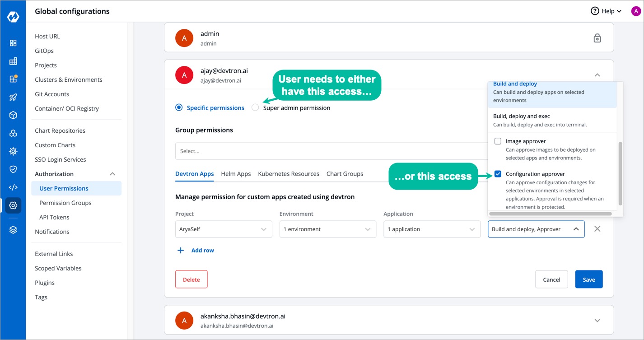Click the lock icon on admin row
644x340 pixels.
(x=597, y=38)
